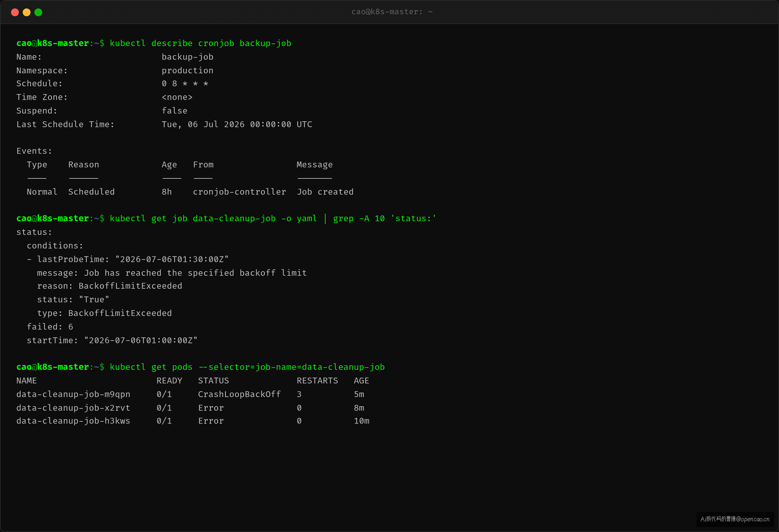Select the Job created event message
Image resolution: width=779 pixels, height=532 pixels.
[x=325, y=192]
